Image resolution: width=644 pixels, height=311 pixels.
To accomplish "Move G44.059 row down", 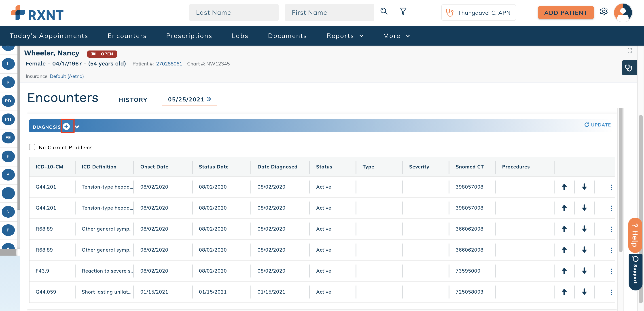I will pyautogui.click(x=584, y=292).
